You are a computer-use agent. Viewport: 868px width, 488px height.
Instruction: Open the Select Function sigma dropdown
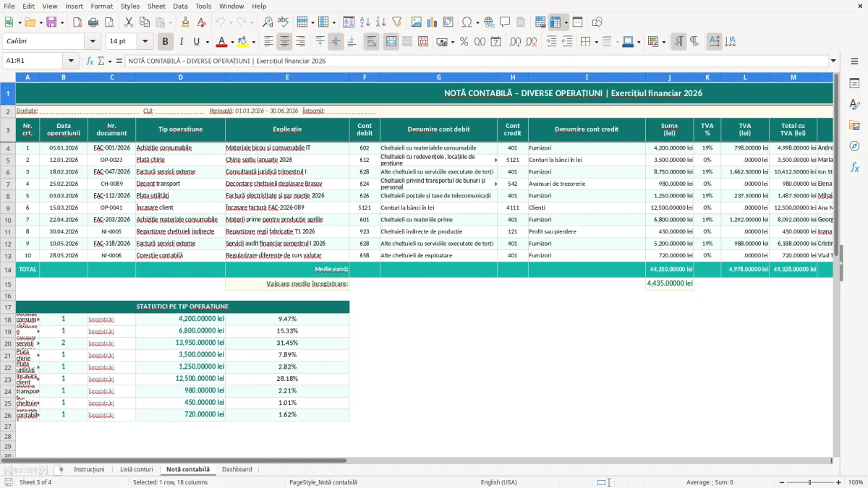click(109, 61)
